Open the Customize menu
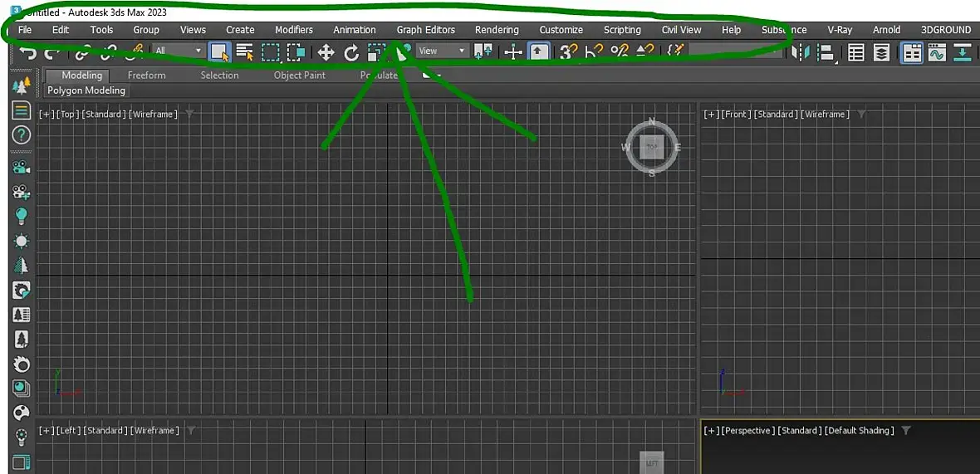The image size is (980, 474). (561, 29)
